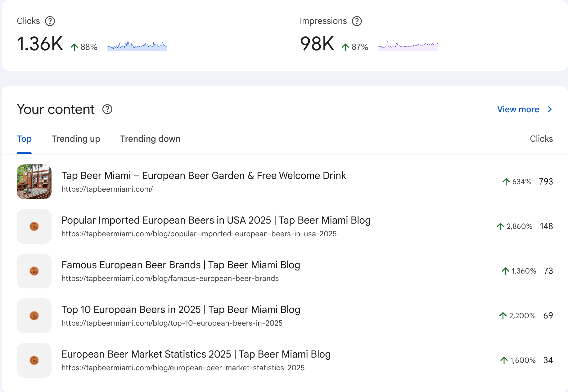Click the Clicks sparkline chart

(137, 46)
